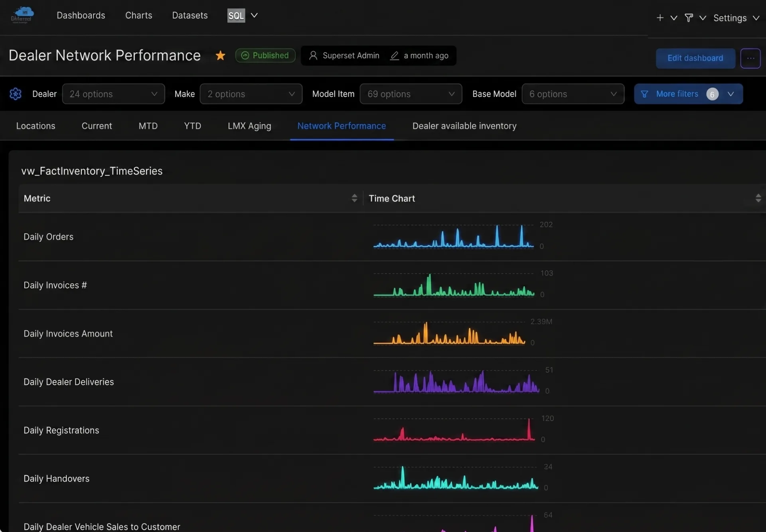Screen dimensions: 766x532
Task: Open the three-dot dashboard actions menu
Action: tap(750, 58)
